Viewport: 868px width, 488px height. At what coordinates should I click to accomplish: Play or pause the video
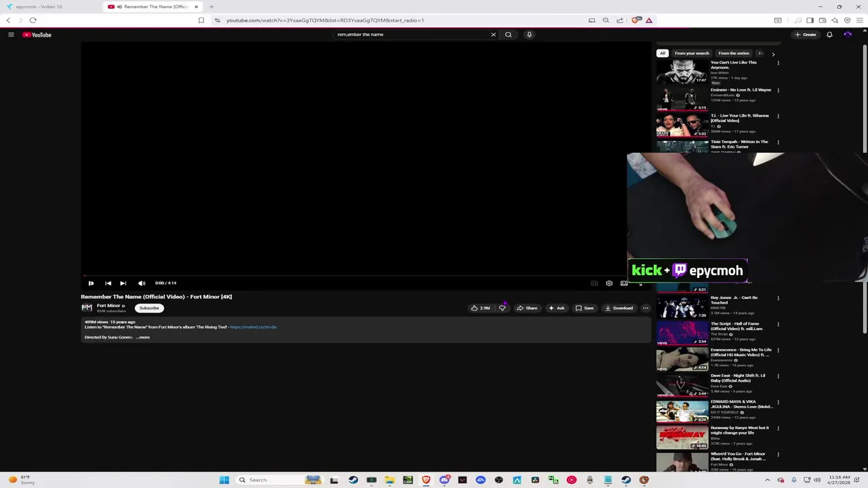(91, 283)
